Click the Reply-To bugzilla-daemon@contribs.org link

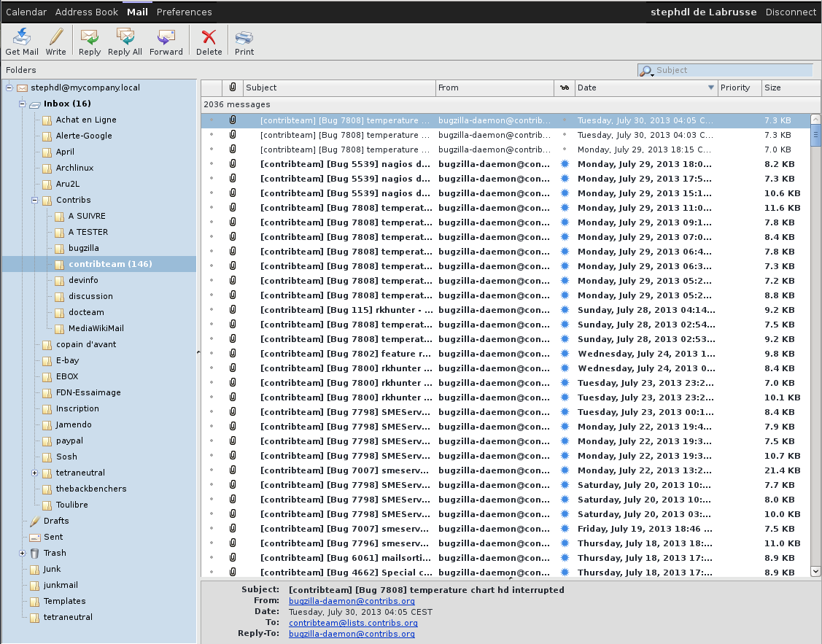pyautogui.click(x=352, y=634)
